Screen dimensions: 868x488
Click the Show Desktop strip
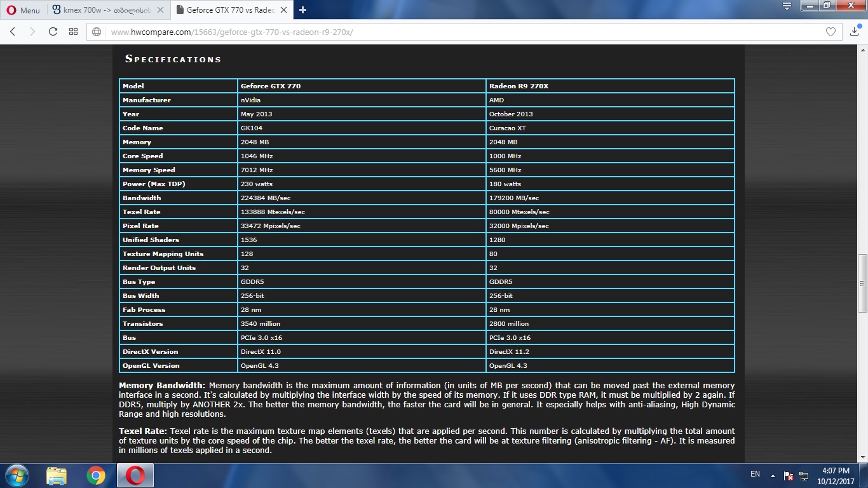point(864,475)
